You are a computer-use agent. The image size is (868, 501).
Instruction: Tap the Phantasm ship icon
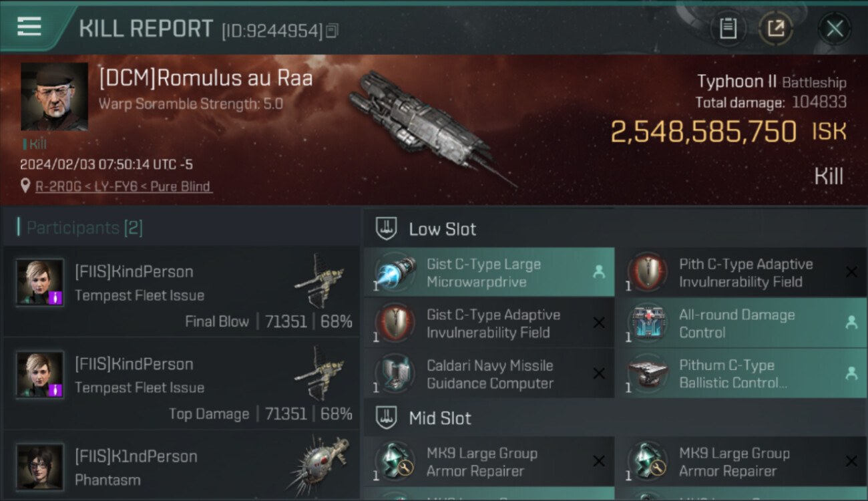pyautogui.click(x=318, y=463)
